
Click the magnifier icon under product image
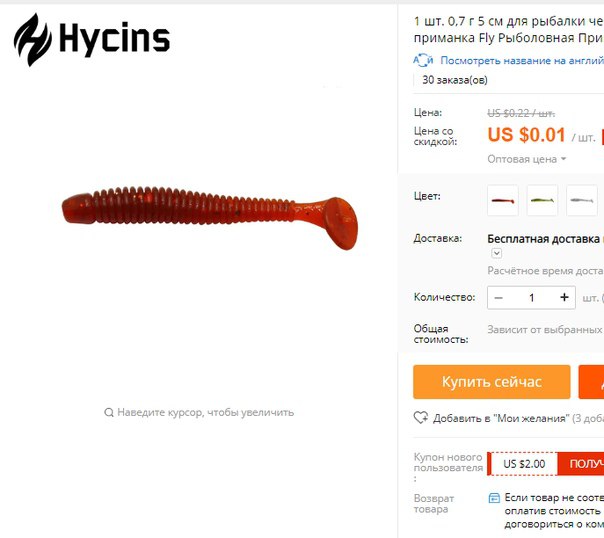point(109,412)
